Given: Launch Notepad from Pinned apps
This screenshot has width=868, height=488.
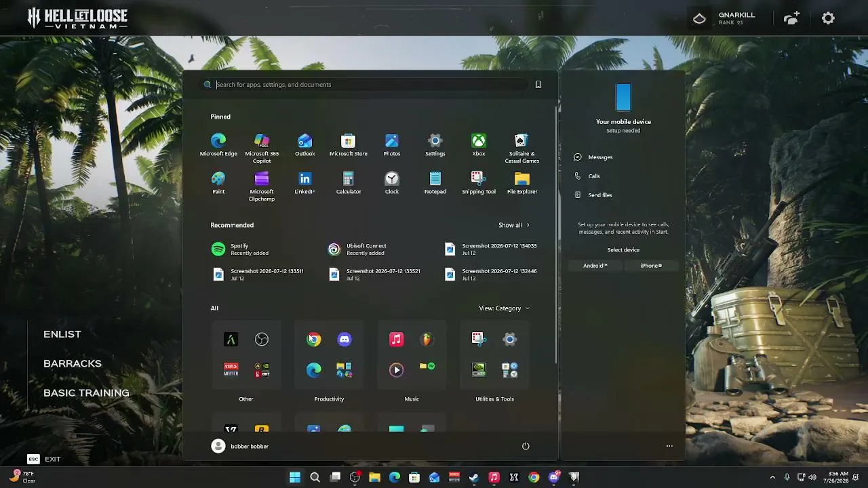Looking at the screenshot, I should click(x=435, y=183).
